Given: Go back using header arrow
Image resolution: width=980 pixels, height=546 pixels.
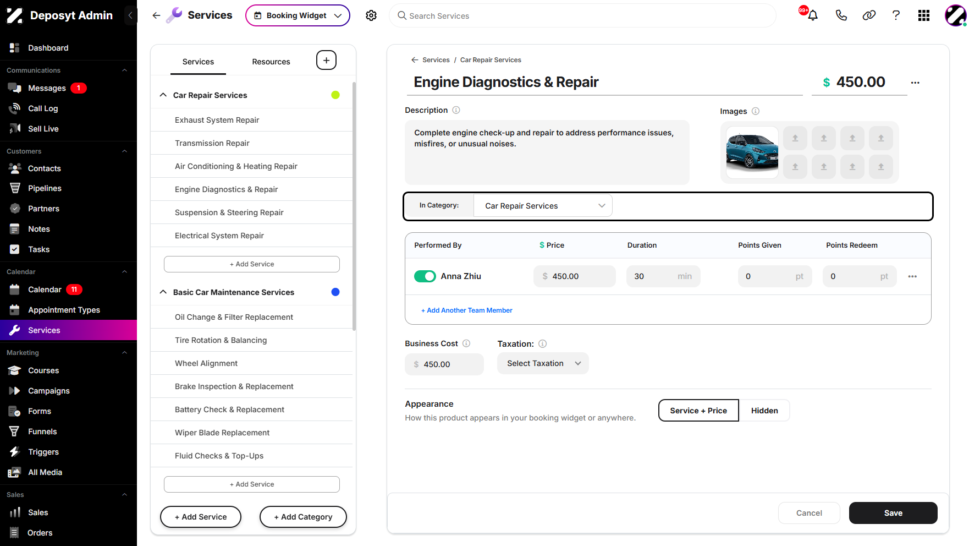Looking at the screenshot, I should [x=156, y=15].
